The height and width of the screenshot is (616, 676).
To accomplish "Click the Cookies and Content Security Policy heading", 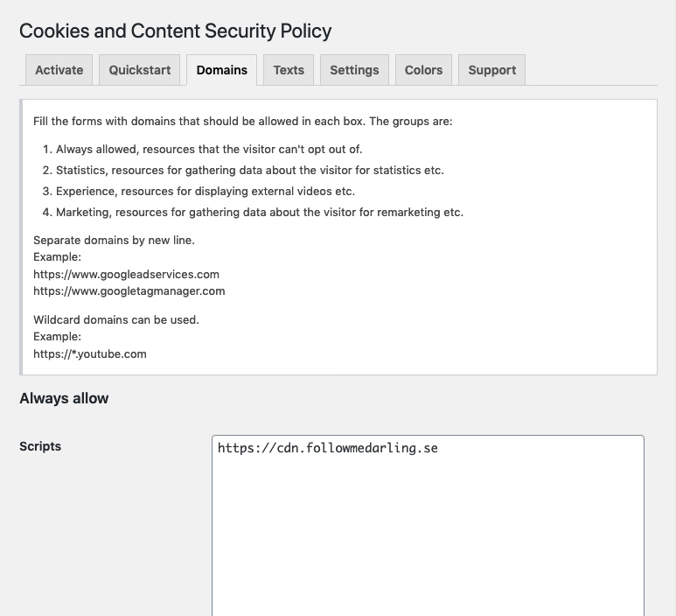I will [x=175, y=31].
